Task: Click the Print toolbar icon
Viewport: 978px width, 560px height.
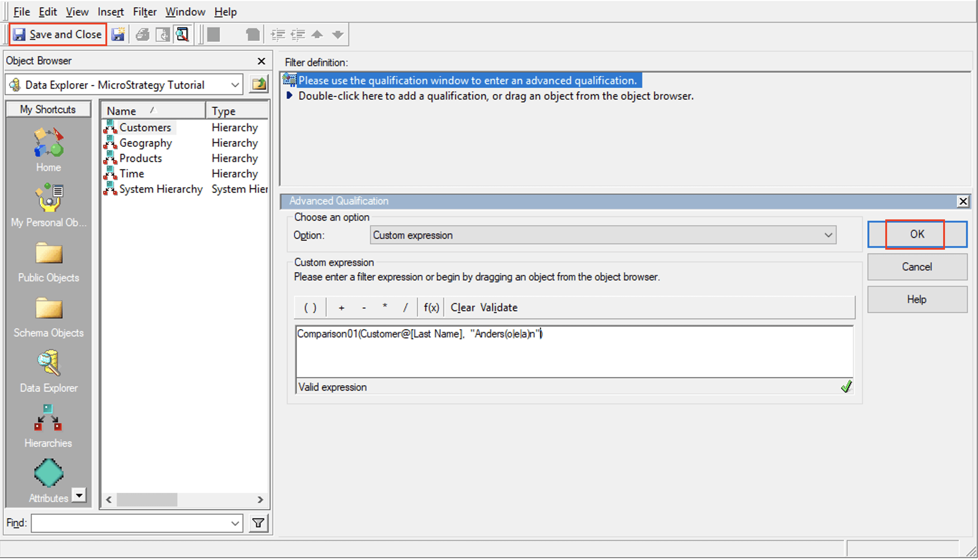Action: pyautogui.click(x=142, y=34)
